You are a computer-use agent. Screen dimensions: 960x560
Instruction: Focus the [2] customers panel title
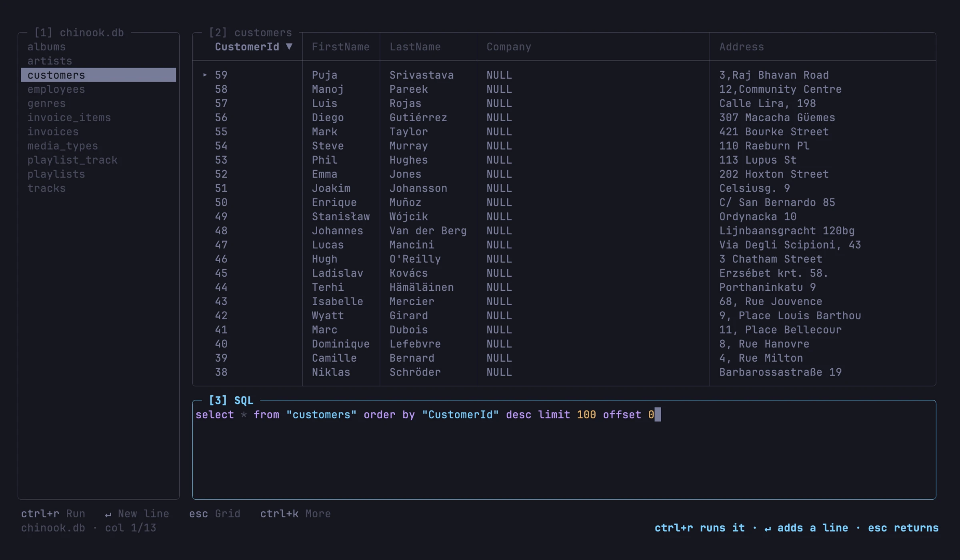pyautogui.click(x=250, y=32)
